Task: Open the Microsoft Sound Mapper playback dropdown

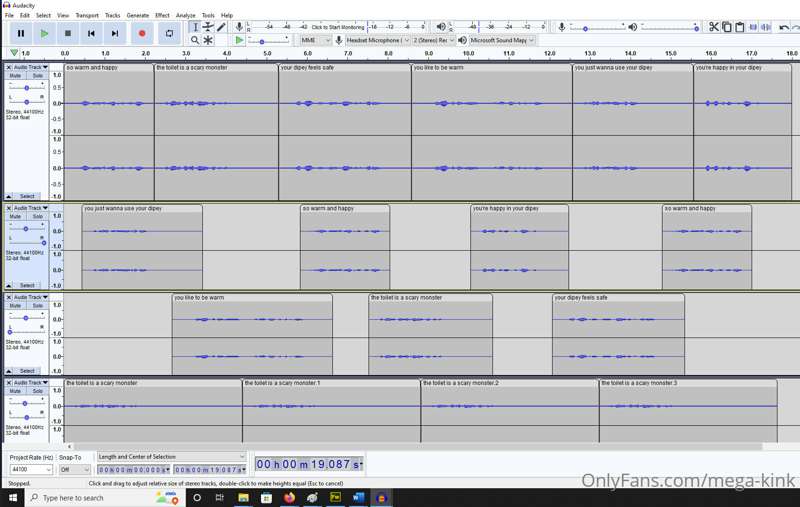Action: click(x=502, y=40)
